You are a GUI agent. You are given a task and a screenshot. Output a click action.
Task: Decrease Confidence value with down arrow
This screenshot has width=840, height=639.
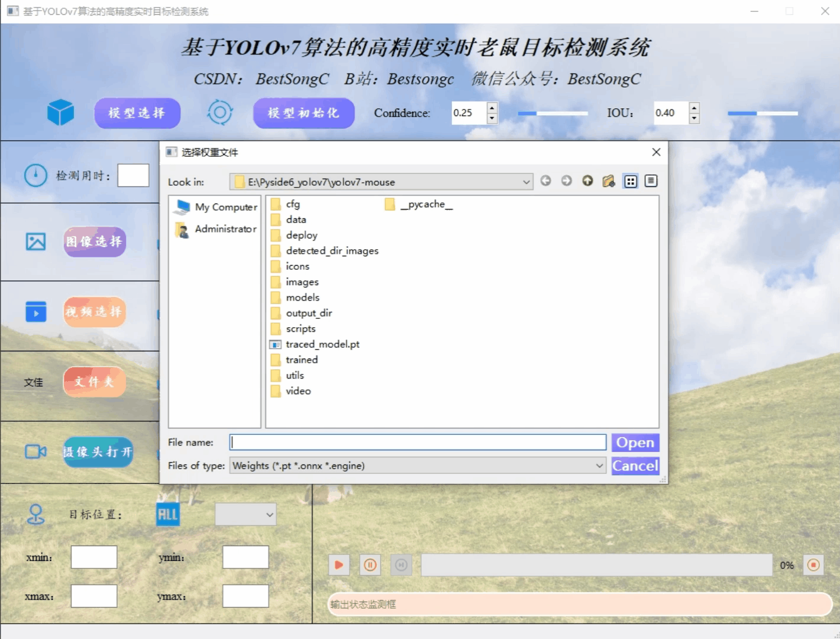tap(492, 118)
